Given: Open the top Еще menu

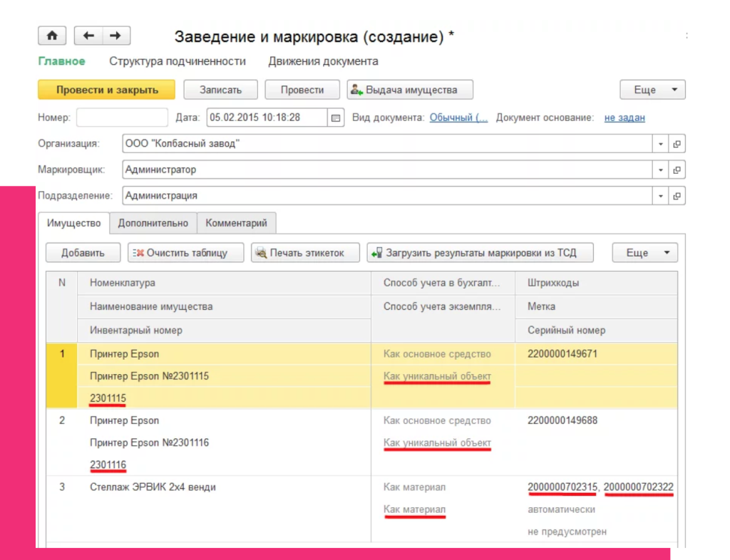Looking at the screenshot, I should point(652,90).
